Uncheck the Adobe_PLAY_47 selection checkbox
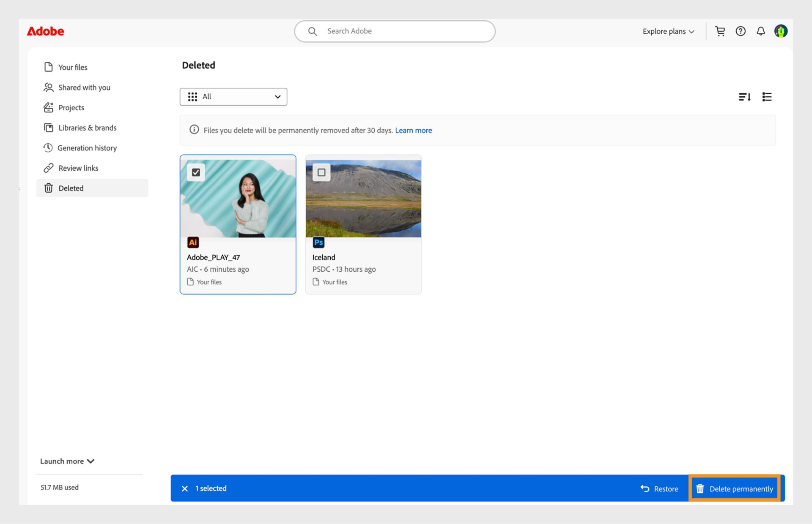Screen dimensions: 812x524 196,172
